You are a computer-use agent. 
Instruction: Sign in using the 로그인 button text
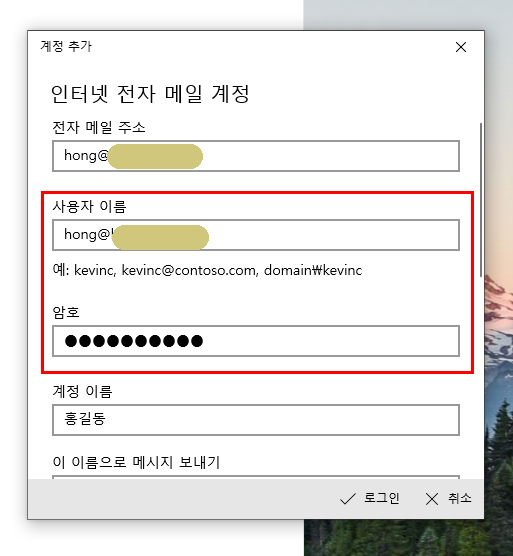coord(381,498)
